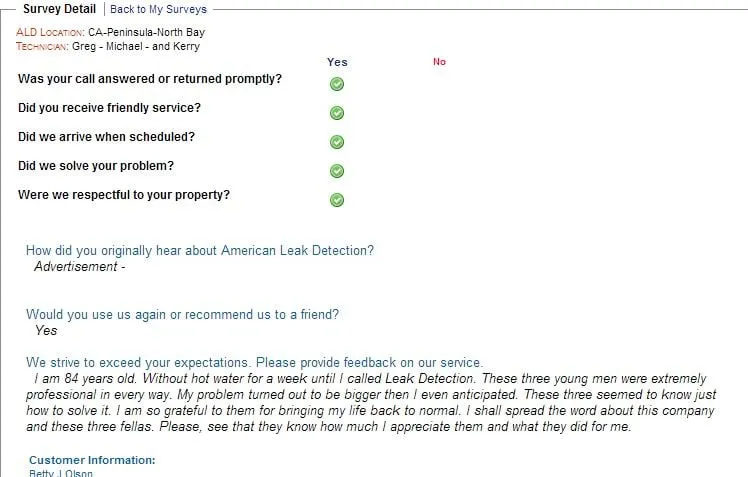This screenshot has height=477, width=748.
Task: Click the customer feedback paragraph
Action: pos(370,403)
